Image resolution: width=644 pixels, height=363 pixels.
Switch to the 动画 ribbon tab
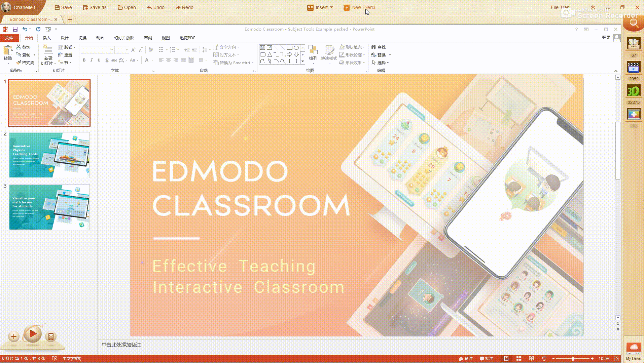[100, 38]
